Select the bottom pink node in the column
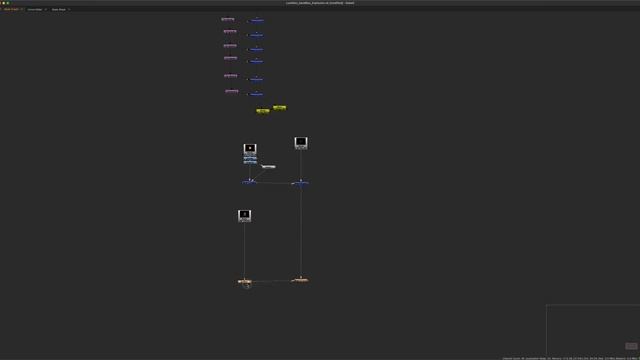Viewport: 640px width, 360px height. pos(231,91)
